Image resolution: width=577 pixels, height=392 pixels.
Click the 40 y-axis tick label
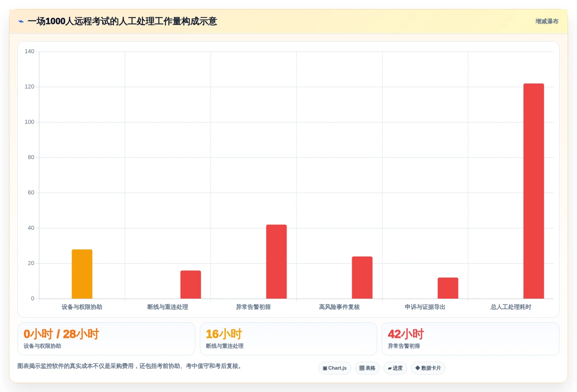pos(31,228)
